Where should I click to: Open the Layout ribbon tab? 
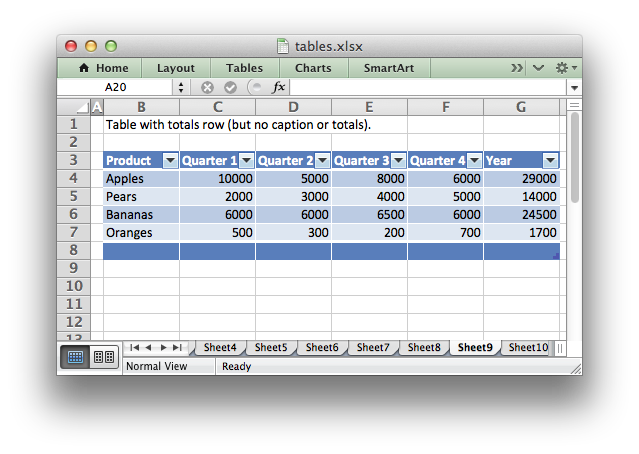(x=176, y=68)
